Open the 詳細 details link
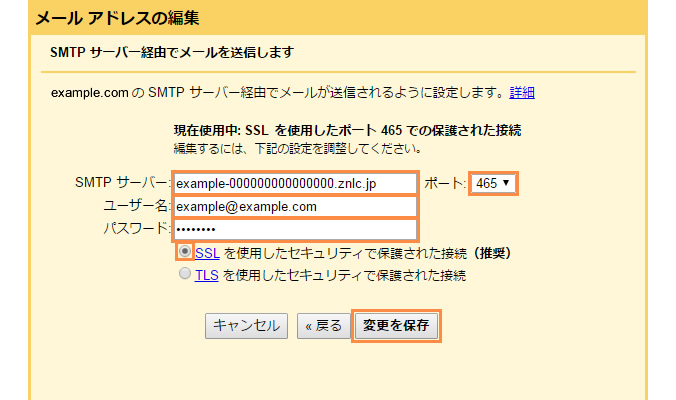Screen dimensions: 676x400 pyautogui.click(x=522, y=92)
